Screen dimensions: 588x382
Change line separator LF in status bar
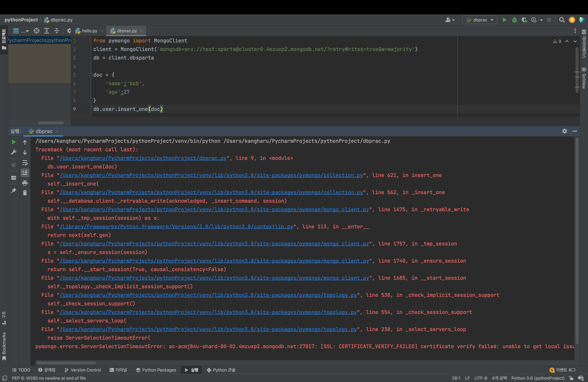pos(467,378)
